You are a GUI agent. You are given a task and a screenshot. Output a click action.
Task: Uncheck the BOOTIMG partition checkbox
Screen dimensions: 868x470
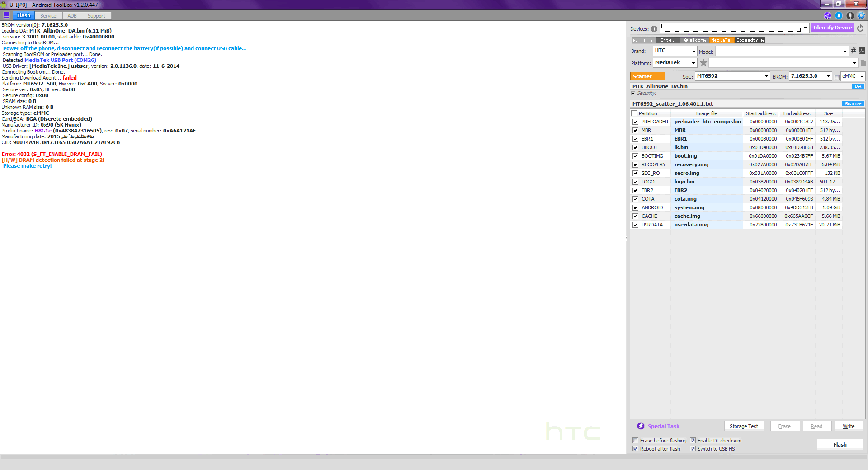coord(635,156)
